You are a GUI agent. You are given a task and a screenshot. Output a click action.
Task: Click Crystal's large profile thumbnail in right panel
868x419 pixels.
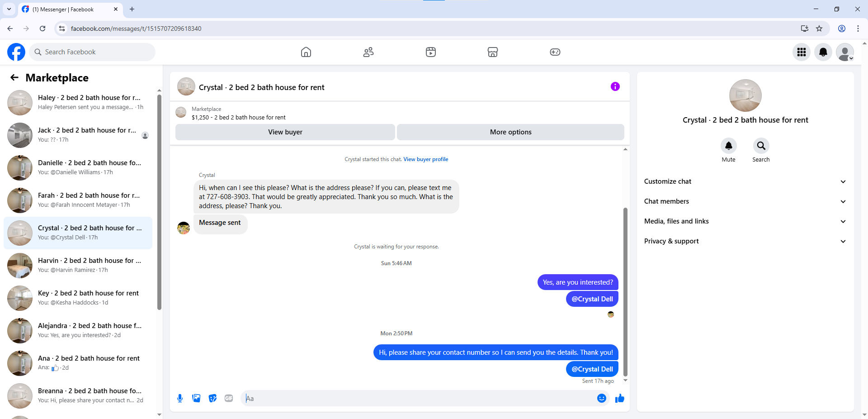745,95
